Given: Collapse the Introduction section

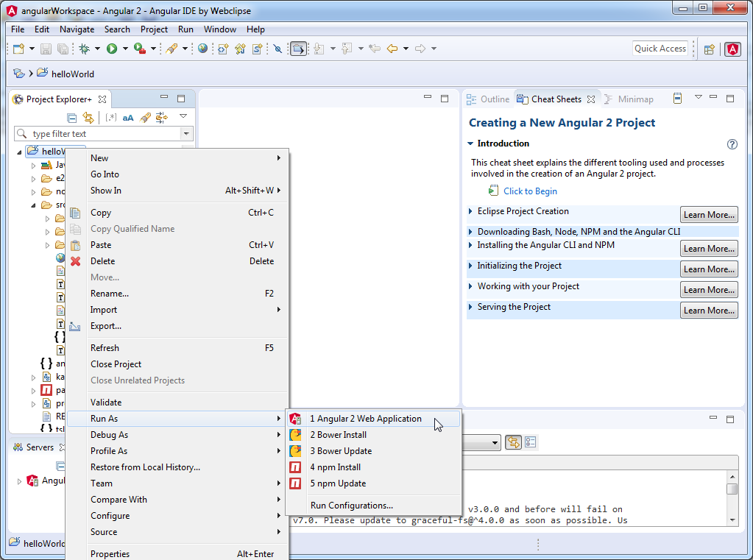Looking at the screenshot, I should pos(470,143).
